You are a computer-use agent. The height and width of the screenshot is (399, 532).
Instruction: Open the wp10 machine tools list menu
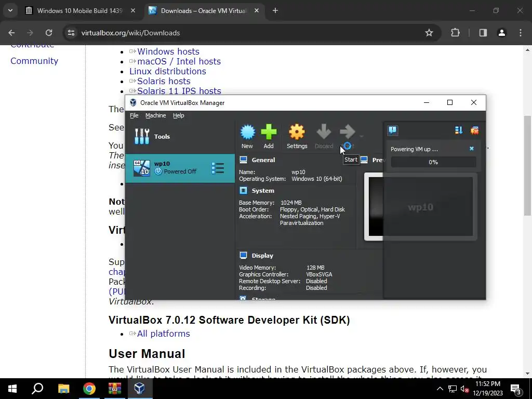(218, 168)
